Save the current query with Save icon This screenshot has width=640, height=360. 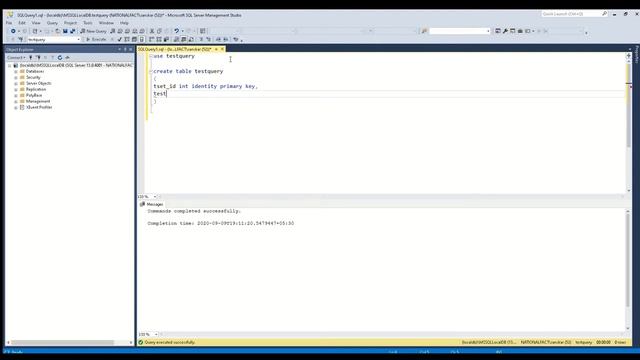click(65, 31)
